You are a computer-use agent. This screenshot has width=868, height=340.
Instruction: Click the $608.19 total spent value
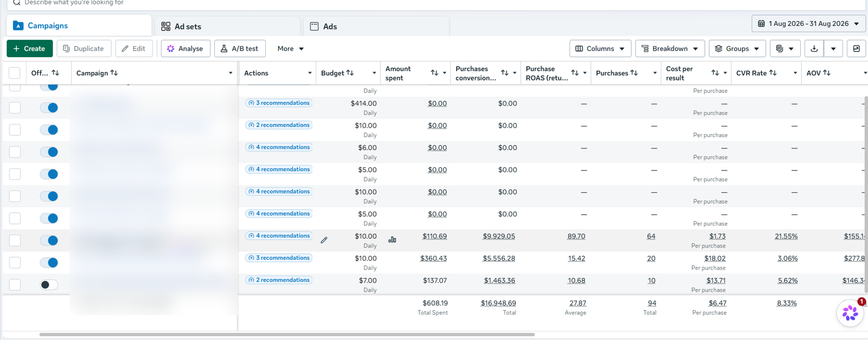(x=435, y=303)
